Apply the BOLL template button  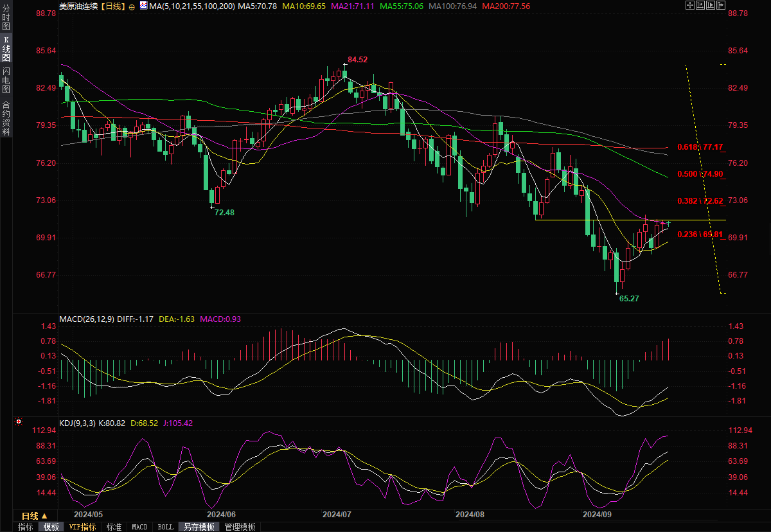click(x=165, y=527)
